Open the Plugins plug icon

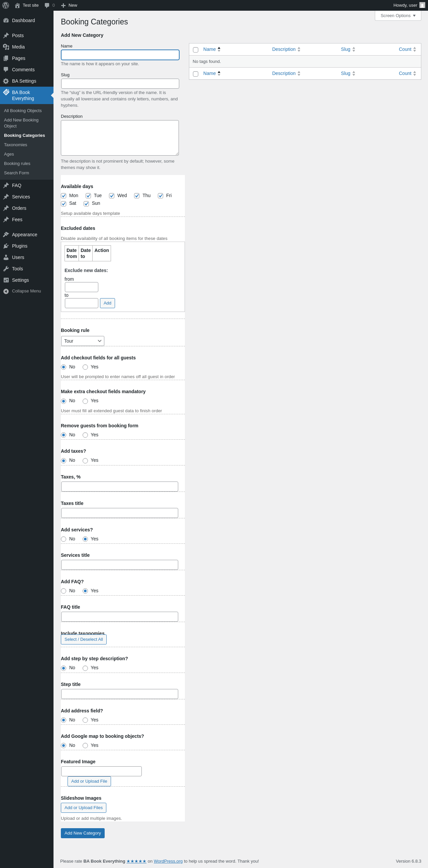pyautogui.click(x=6, y=246)
